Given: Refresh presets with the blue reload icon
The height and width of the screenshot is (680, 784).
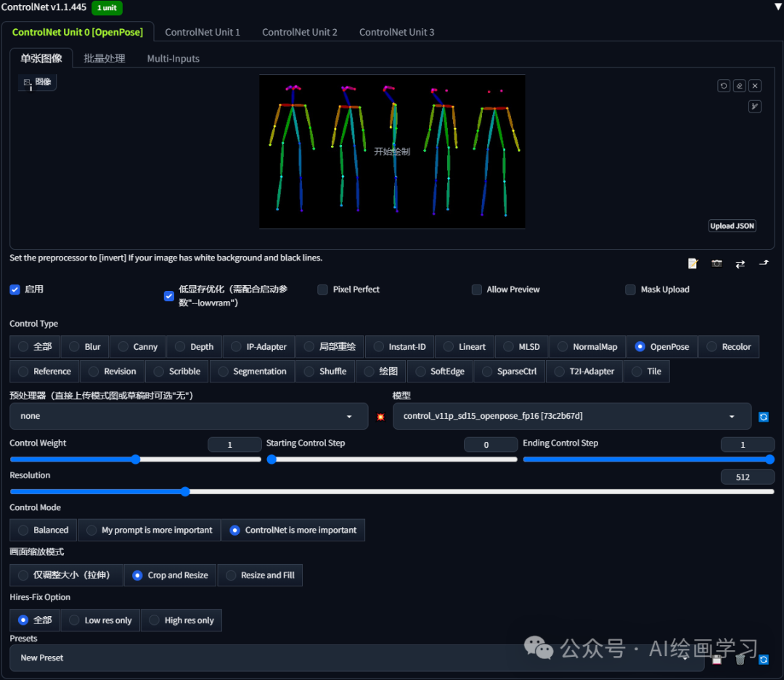Looking at the screenshot, I should point(764,660).
